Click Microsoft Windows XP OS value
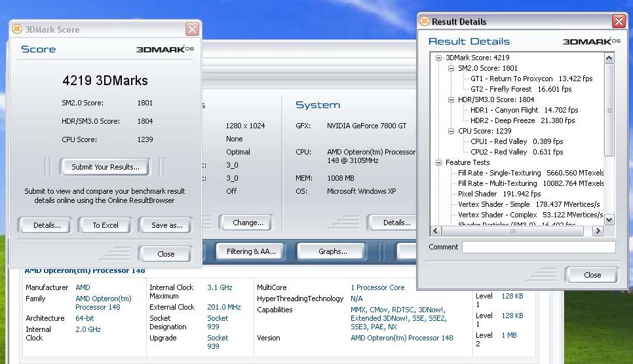The image size is (633, 364). tap(361, 191)
